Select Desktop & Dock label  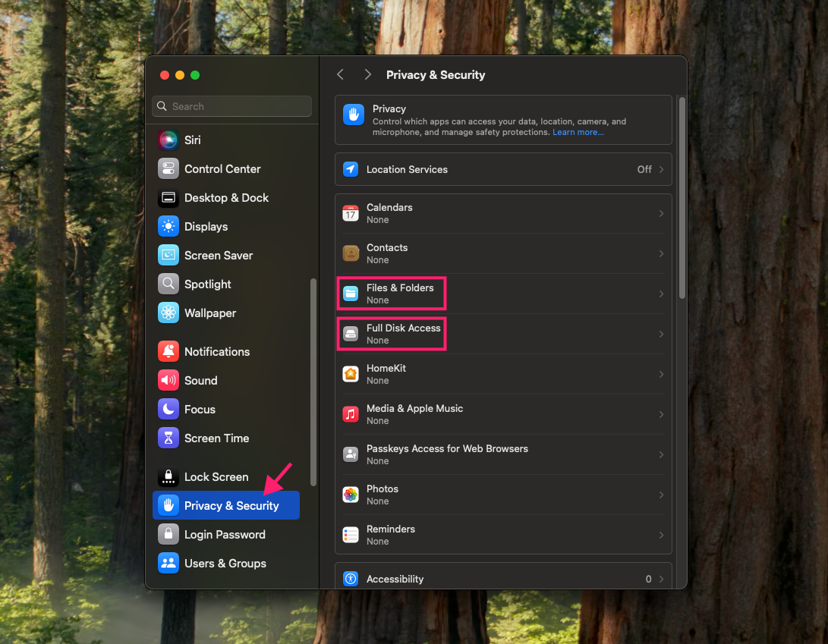point(226,197)
